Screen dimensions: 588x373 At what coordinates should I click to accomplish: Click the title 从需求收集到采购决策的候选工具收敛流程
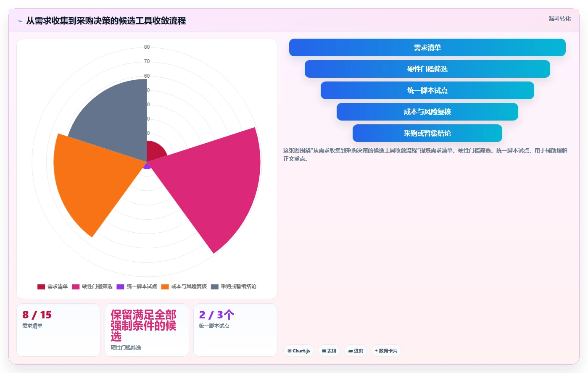[106, 21]
